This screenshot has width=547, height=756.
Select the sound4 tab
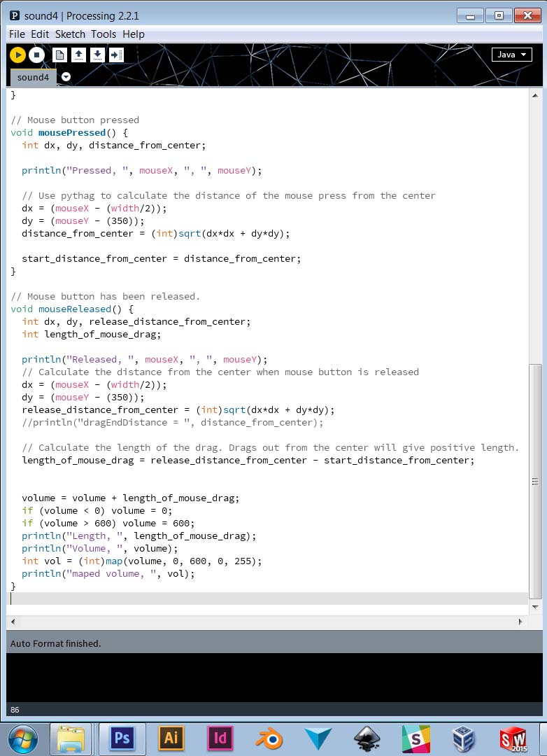coord(34,77)
